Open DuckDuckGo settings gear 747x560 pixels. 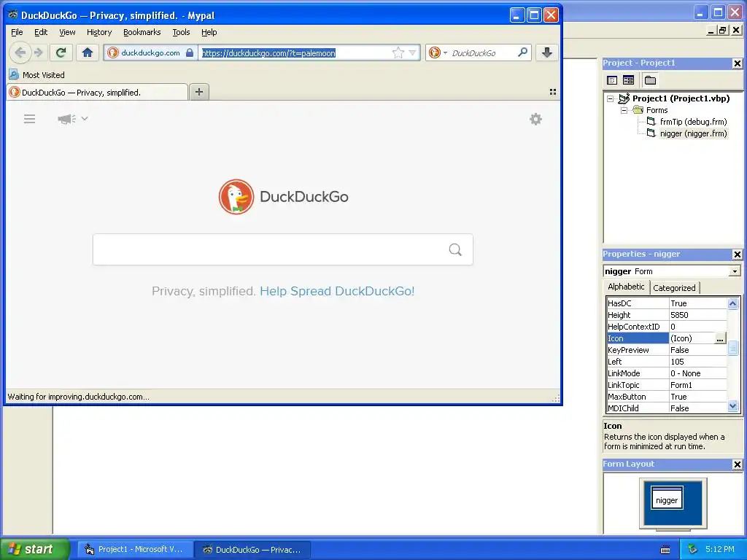coord(536,119)
